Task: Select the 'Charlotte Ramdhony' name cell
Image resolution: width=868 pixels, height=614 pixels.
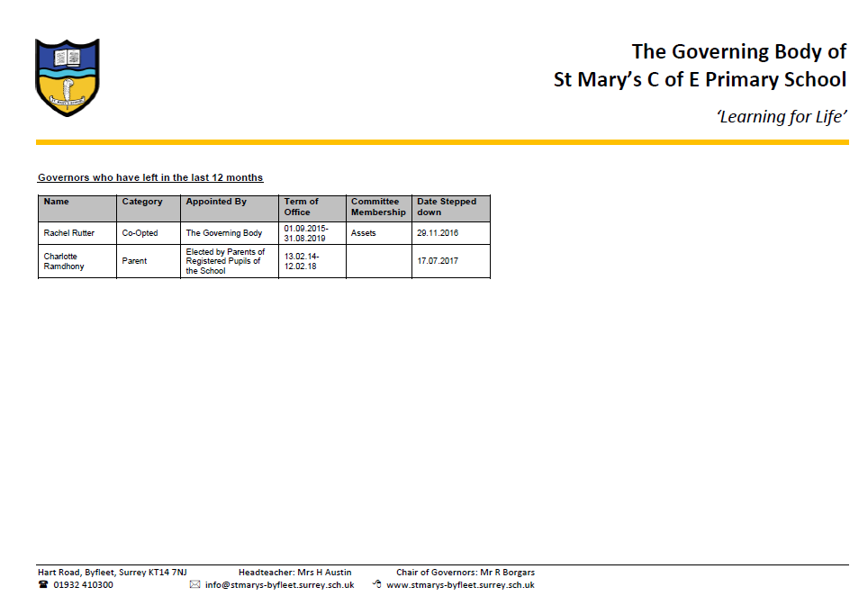Action: (77, 261)
